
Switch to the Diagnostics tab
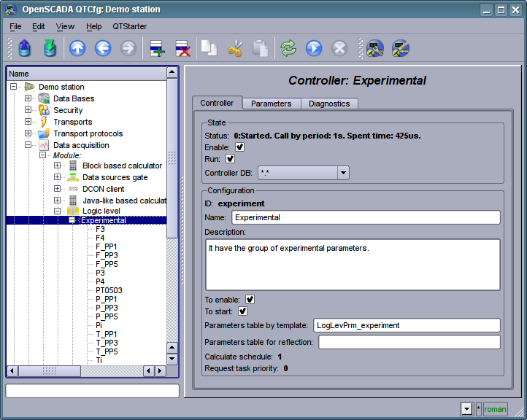[329, 104]
